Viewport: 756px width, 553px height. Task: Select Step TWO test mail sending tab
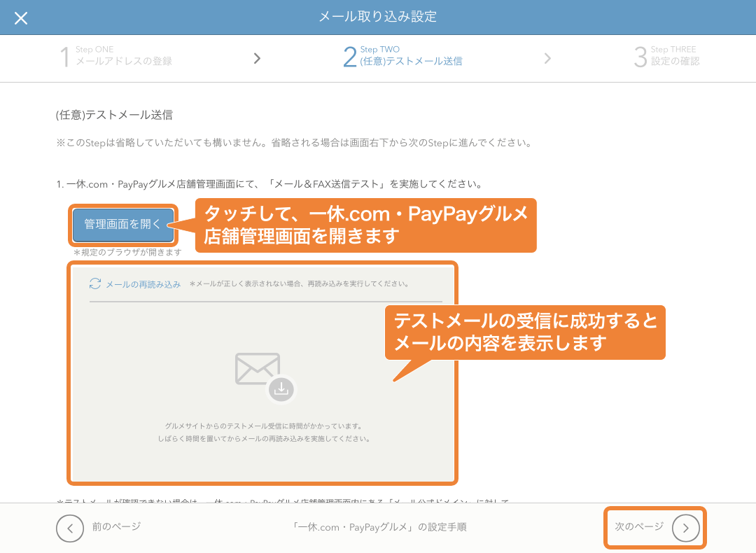click(402, 56)
